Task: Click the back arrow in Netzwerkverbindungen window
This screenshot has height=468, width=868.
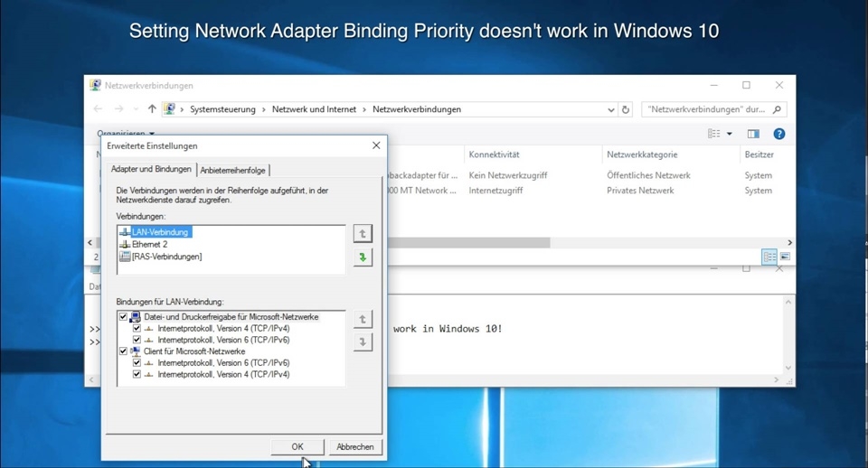Action: 98,109
